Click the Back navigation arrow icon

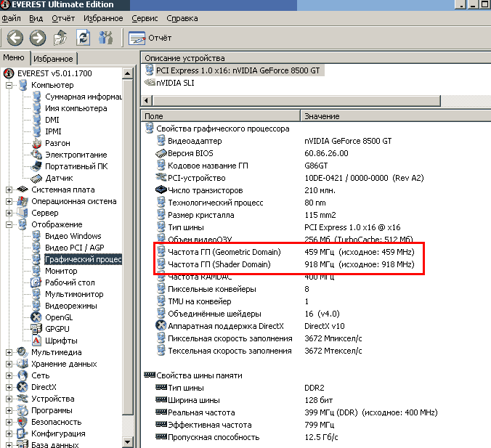[x=15, y=38]
